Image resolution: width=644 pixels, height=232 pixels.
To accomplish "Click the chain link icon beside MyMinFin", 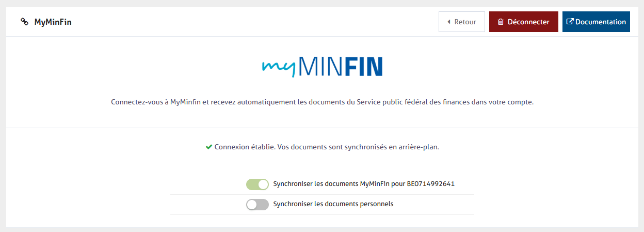I will click(x=24, y=22).
